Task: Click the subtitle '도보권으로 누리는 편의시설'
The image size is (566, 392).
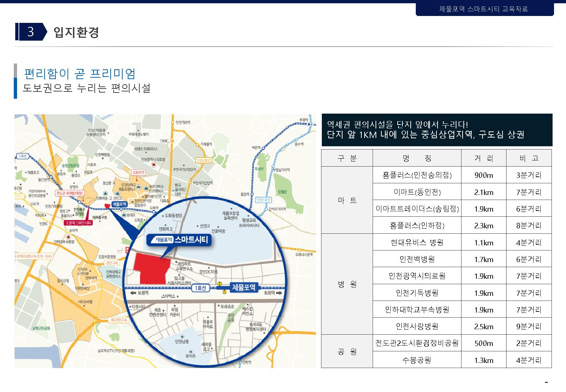Action: 87,88
